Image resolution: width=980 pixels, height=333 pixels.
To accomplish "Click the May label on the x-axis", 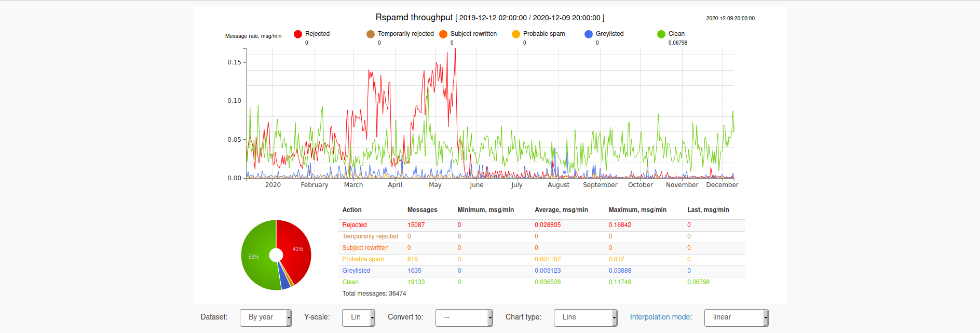I will coord(435,185).
